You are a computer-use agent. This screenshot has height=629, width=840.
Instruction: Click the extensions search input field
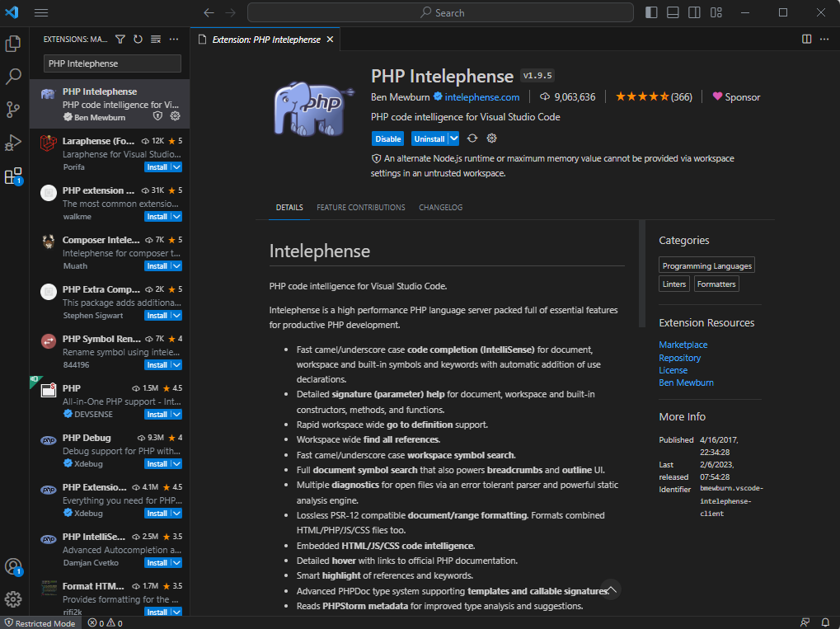click(111, 63)
